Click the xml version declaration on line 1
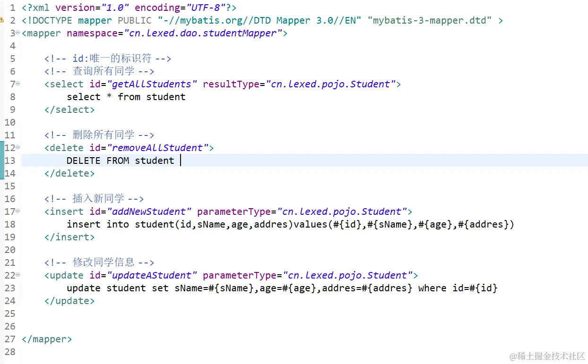Image resolution: width=588 pixels, height=364 pixels. 129,8
